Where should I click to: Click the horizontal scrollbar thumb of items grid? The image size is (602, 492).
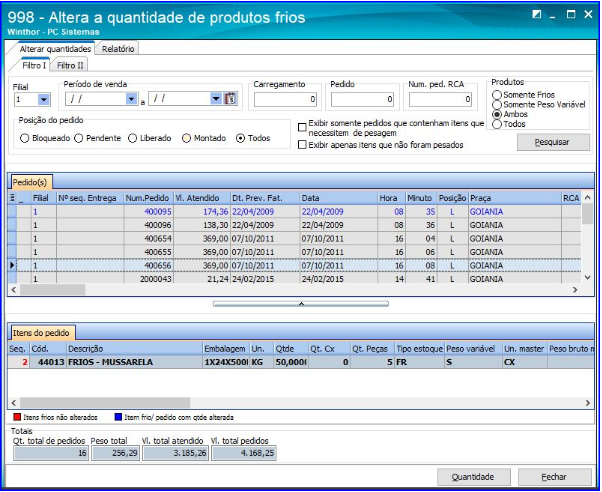pos(105,403)
